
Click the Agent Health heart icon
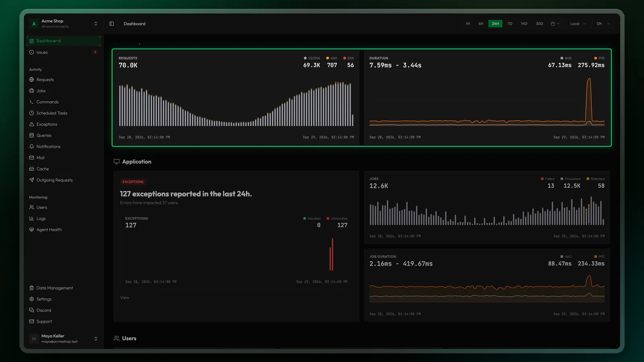[31, 230]
